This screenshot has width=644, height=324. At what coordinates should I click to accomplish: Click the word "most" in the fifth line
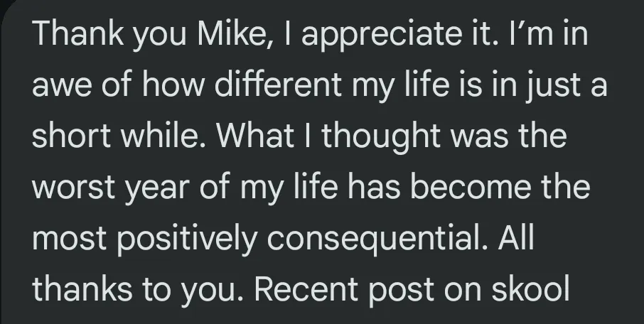pos(70,239)
